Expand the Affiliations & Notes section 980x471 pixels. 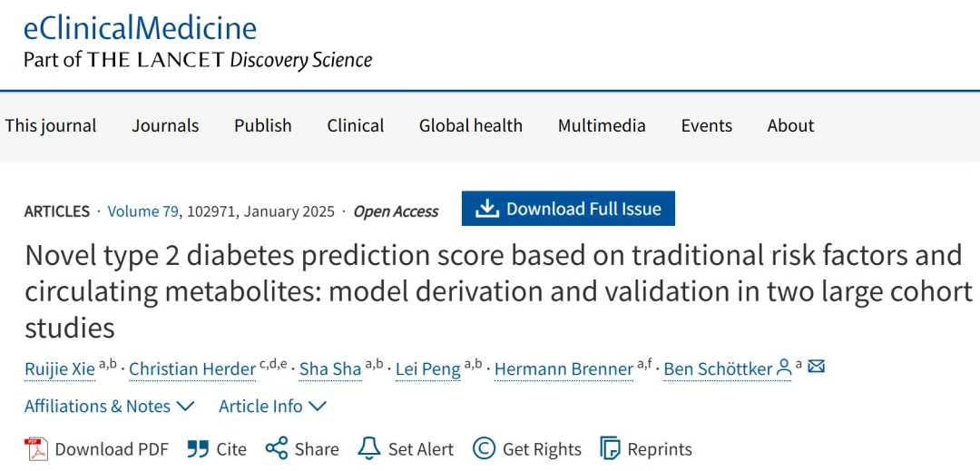[x=110, y=406]
